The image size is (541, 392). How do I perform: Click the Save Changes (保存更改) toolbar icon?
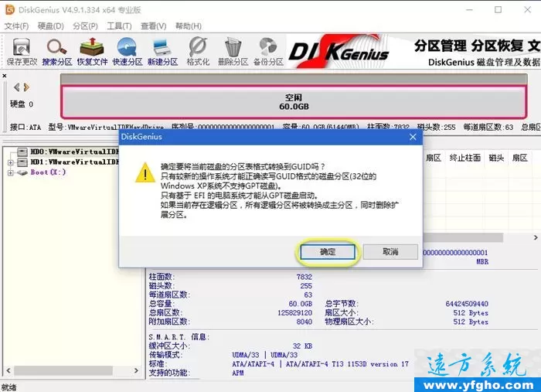[22, 51]
